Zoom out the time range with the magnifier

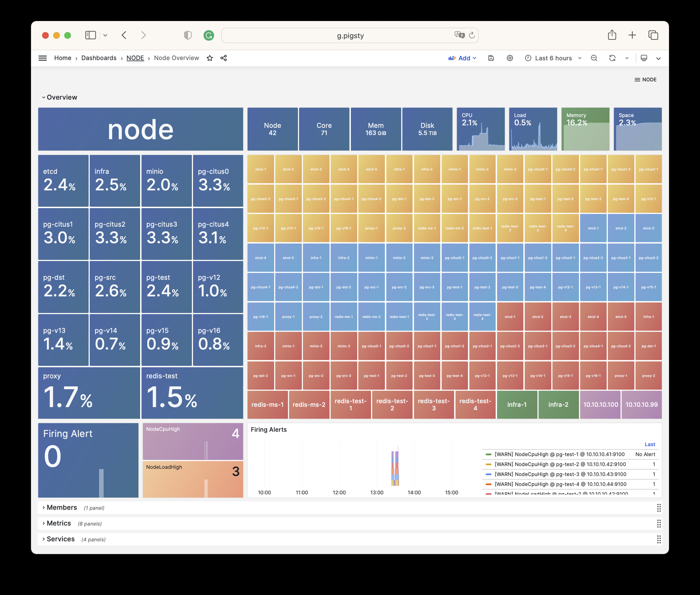(594, 58)
